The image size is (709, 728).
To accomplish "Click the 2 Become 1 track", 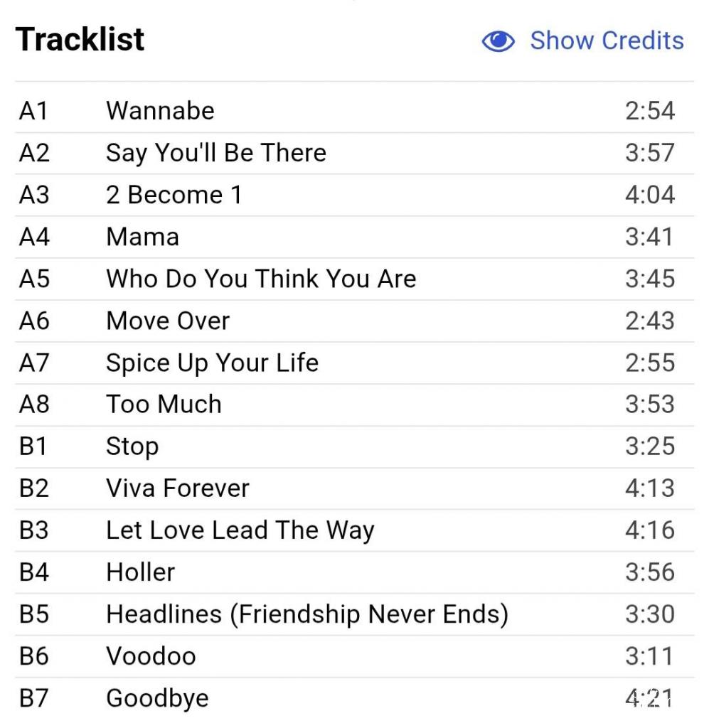I will tap(174, 195).
